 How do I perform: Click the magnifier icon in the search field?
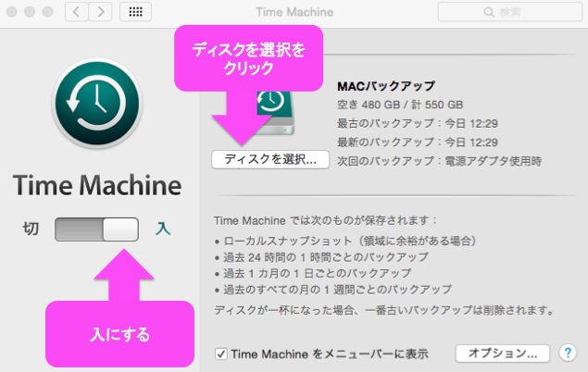pos(488,12)
